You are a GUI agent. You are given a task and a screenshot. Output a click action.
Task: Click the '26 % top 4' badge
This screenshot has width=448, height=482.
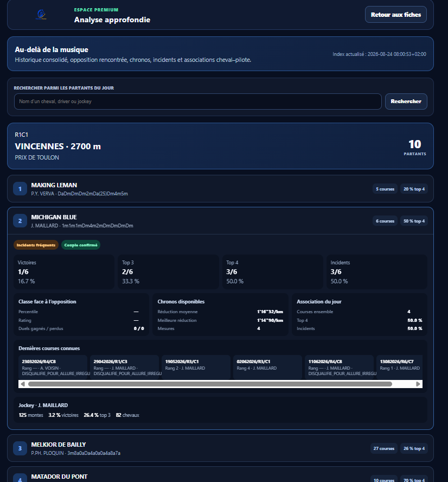pyautogui.click(x=414, y=448)
